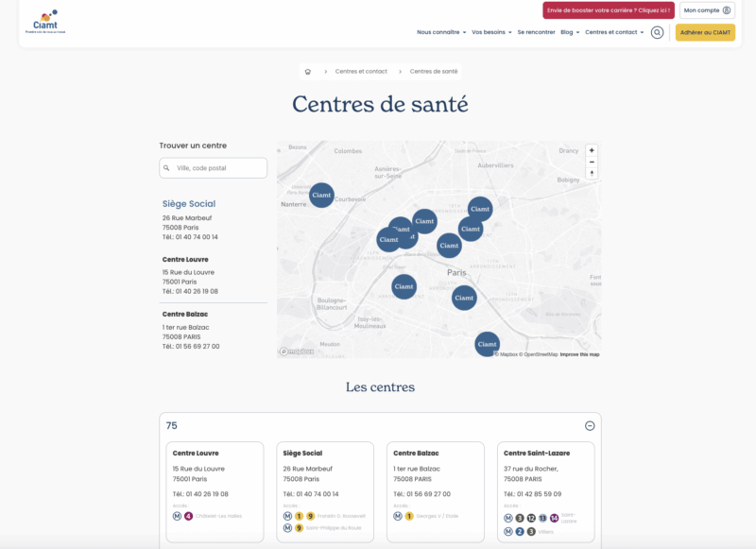Expand the Centres et contact menu
Screen dimensions: 756x549
coord(614,32)
